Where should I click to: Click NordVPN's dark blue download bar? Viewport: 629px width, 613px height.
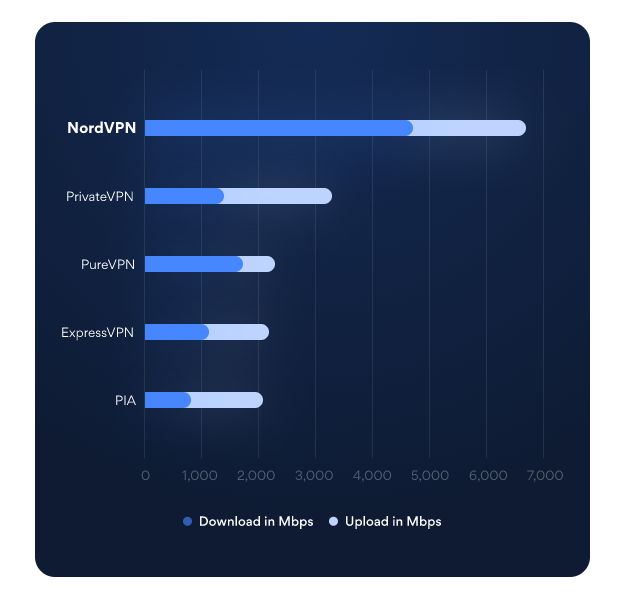click(278, 128)
